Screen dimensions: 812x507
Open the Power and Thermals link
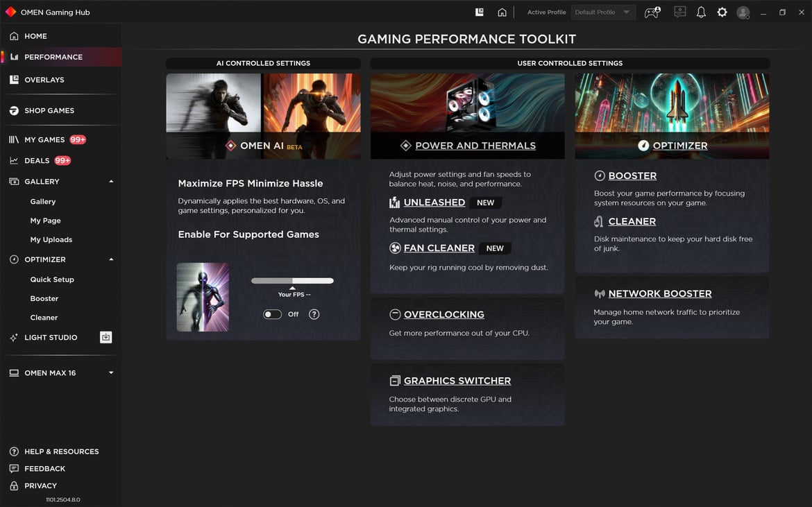(x=475, y=146)
